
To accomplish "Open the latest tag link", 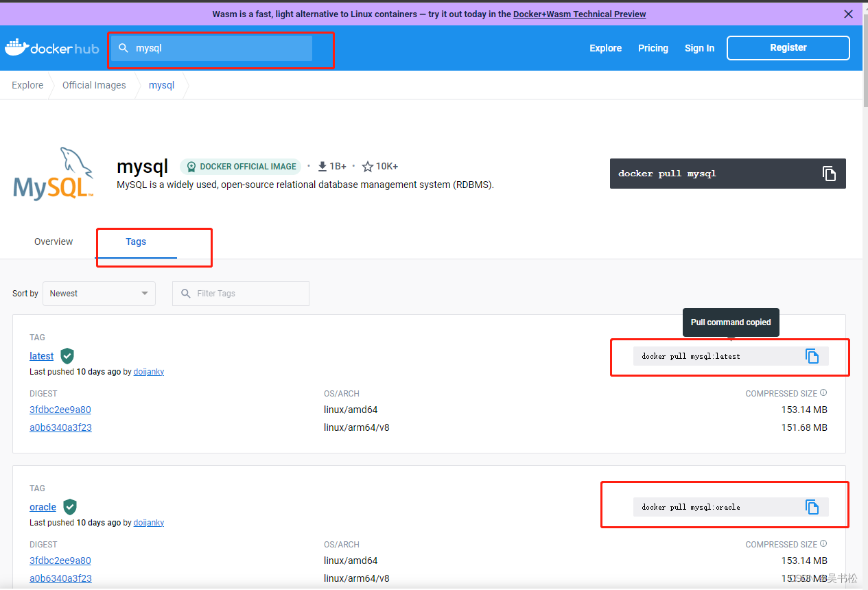I will pos(41,356).
